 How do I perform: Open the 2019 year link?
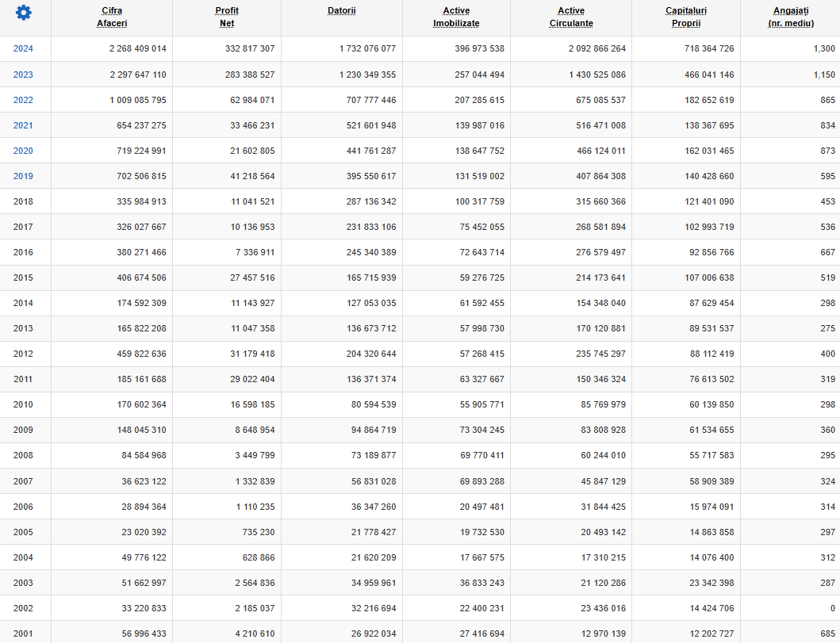(x=23, y=176)
